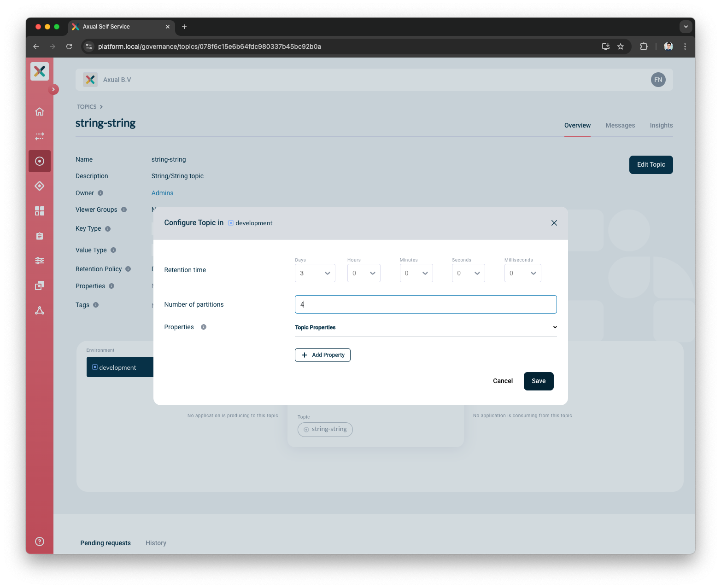Open the Admins owner link
This screenshot has width=721, height=588.
pos(162,193)
